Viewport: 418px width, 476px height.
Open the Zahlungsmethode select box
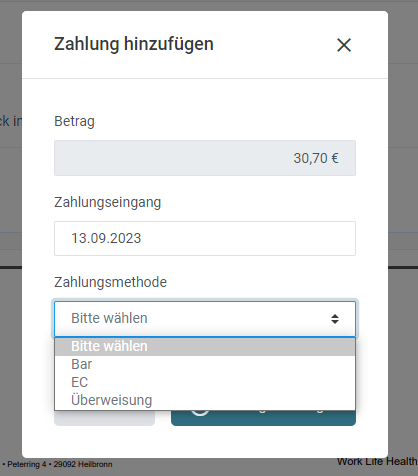tap(205, 319)
